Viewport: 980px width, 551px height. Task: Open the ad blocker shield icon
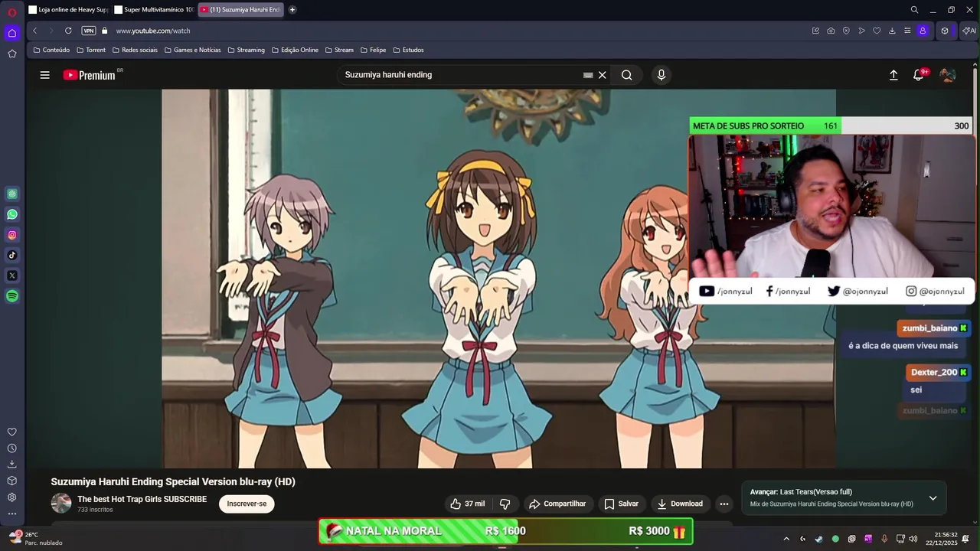pos(846,31)
